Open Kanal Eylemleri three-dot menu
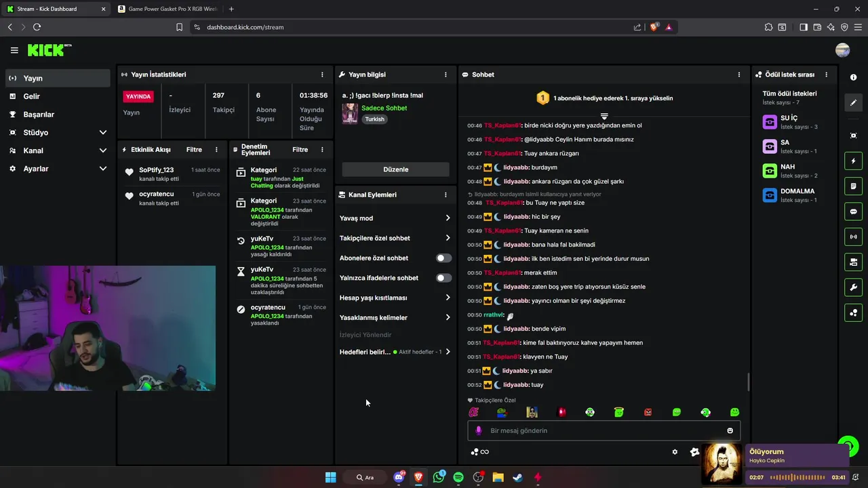 (446, 195)
